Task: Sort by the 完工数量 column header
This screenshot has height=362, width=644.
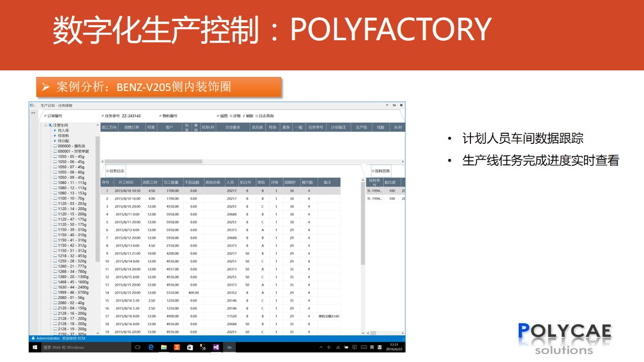Action: (x=172, y=183)
